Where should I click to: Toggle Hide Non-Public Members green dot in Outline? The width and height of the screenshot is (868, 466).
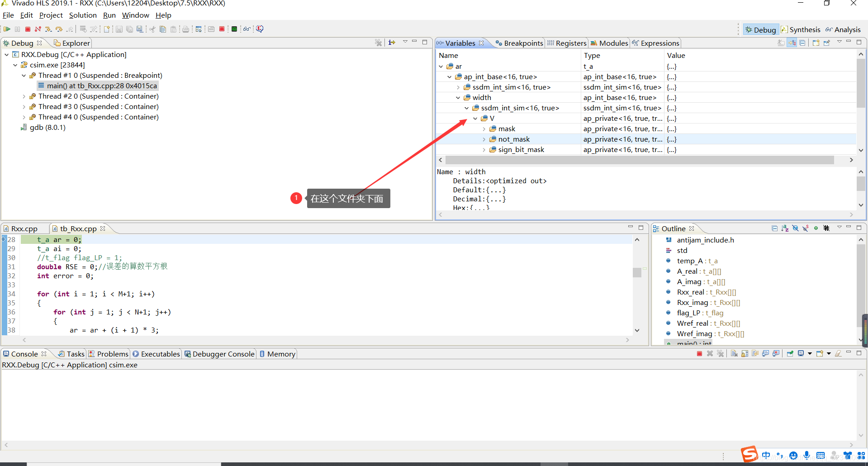(816, 228)
